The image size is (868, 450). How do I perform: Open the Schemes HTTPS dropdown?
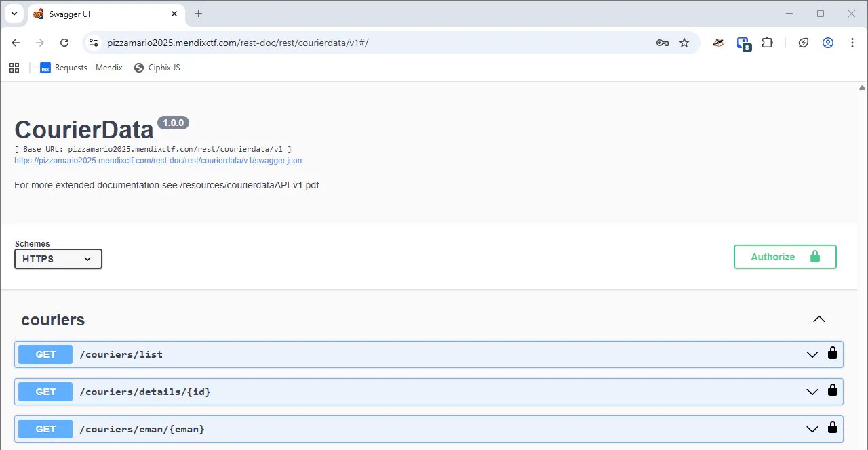(x=58, y=259)
